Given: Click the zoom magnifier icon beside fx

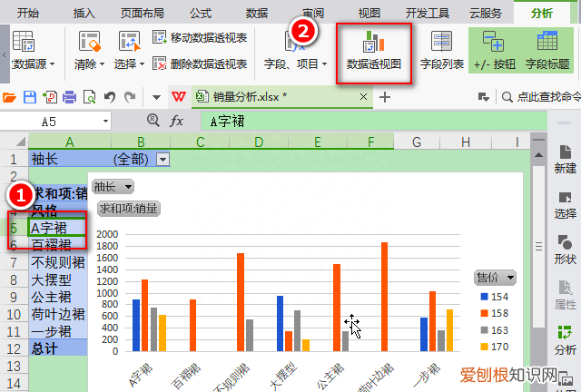Looking at the screenshot, I should [153, 121].
